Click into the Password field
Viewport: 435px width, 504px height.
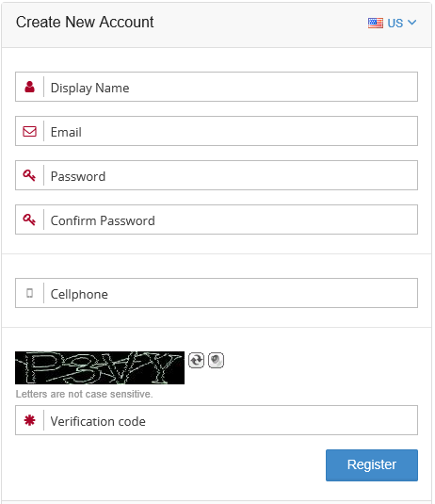click(x=231, y=175)
